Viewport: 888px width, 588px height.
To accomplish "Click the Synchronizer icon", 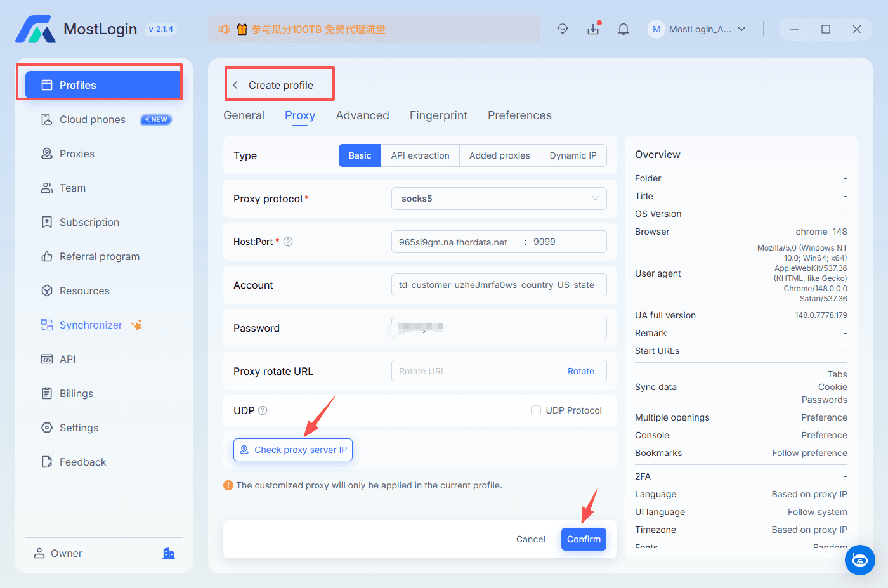I will [47, 325].
